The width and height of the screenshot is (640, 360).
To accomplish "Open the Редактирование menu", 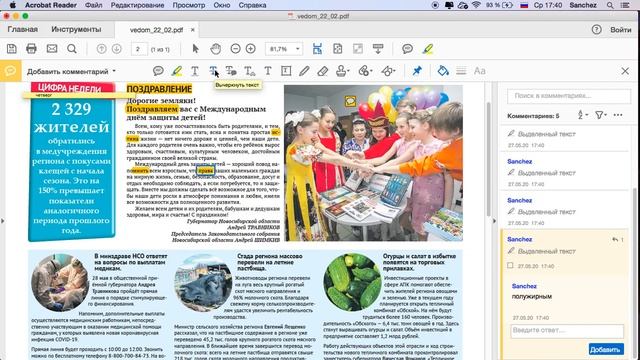I will pos(137,5).
